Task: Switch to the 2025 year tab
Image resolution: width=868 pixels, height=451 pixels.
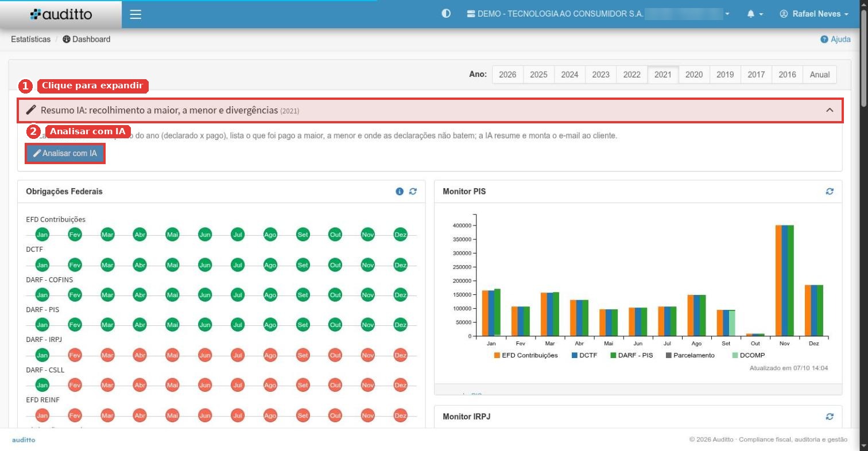Action: pos(538,75)
